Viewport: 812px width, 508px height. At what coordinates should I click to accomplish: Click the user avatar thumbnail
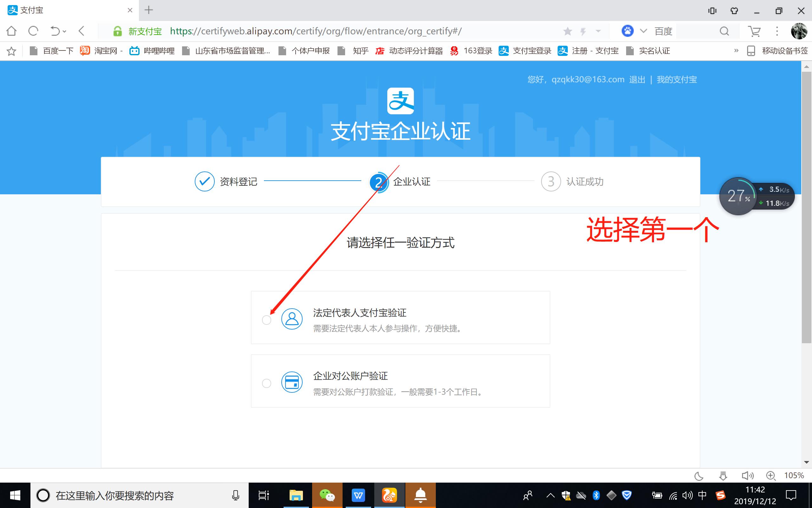pos(799,31)
